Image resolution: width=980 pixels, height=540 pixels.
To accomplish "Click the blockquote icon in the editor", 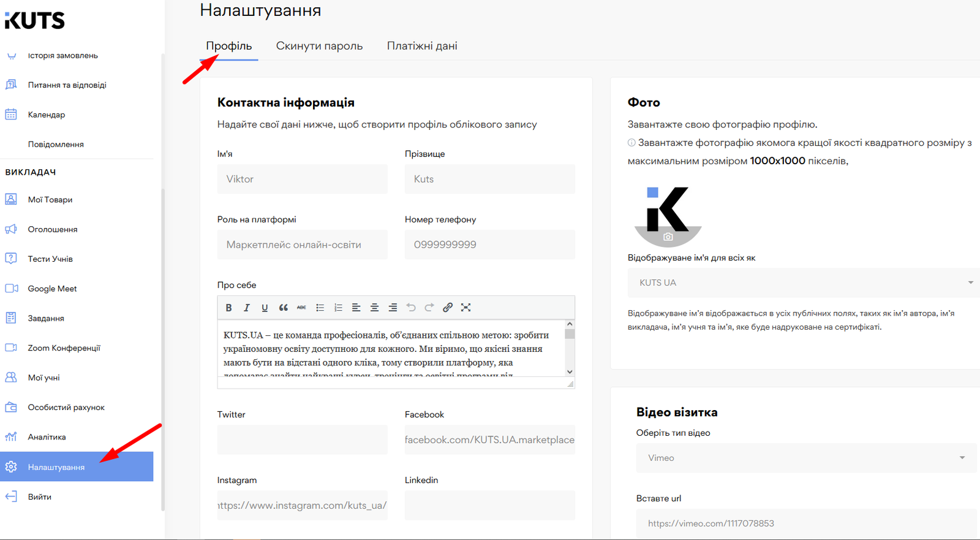I will (x=283, y=308).
